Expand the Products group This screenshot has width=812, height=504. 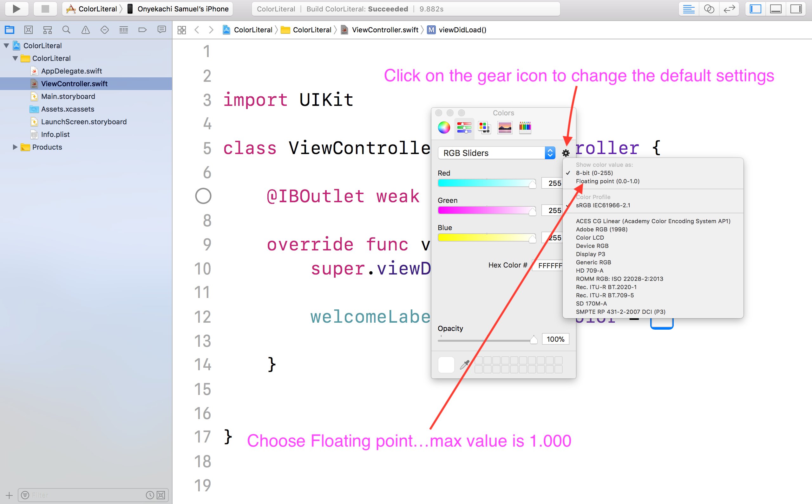pos(15,147)
